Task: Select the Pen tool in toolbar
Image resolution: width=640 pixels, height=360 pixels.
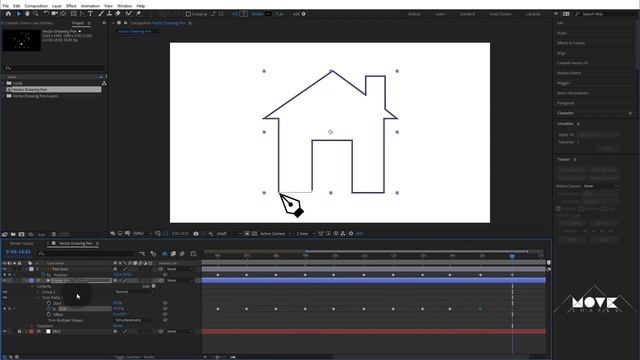Action: coord(82,14)
